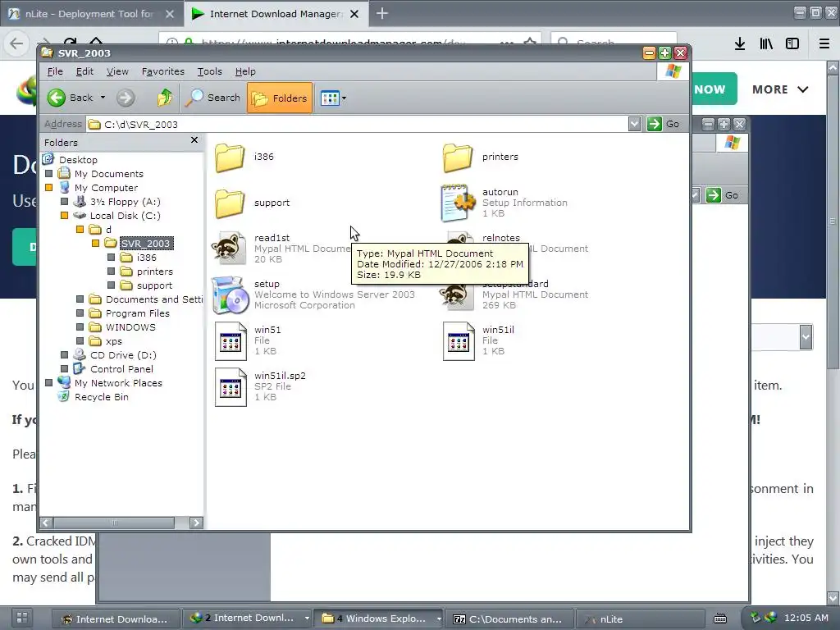The width and height of the screenshot is (840, 630).
Task: Open the Back history dropdown arrow
Action: [103, 98]
